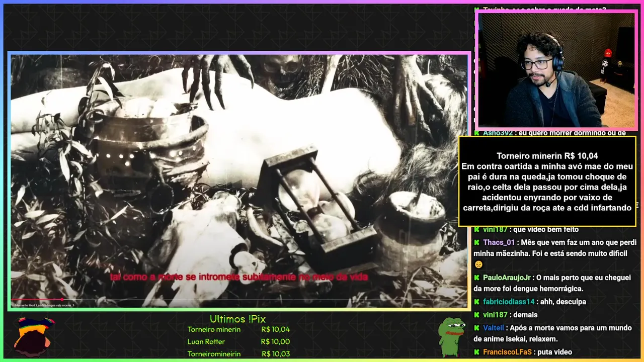Click the Kick badge beside vini187 'demais'
This screenshot has height=362, width=644.
coord(476,315)
